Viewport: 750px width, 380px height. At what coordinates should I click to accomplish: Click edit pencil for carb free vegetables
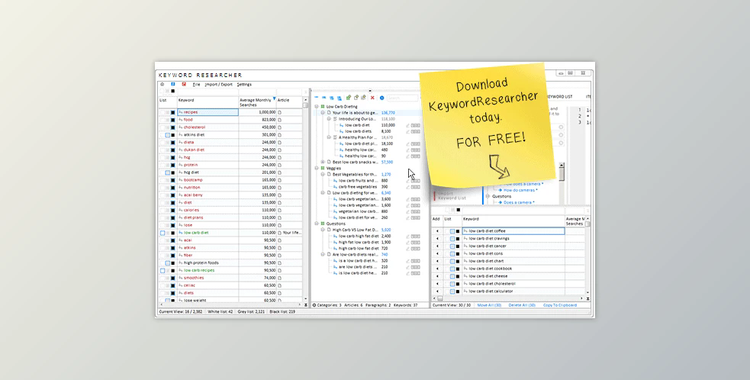pos(408,187)
